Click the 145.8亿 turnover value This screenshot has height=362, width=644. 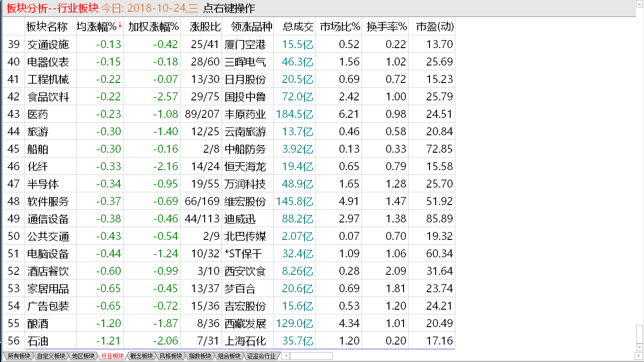pos(295,201)
